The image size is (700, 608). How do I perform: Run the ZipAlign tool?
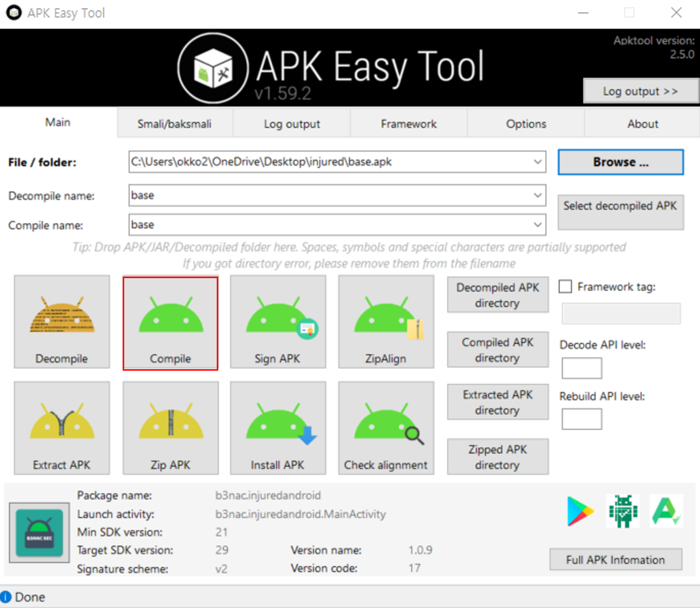386,322
